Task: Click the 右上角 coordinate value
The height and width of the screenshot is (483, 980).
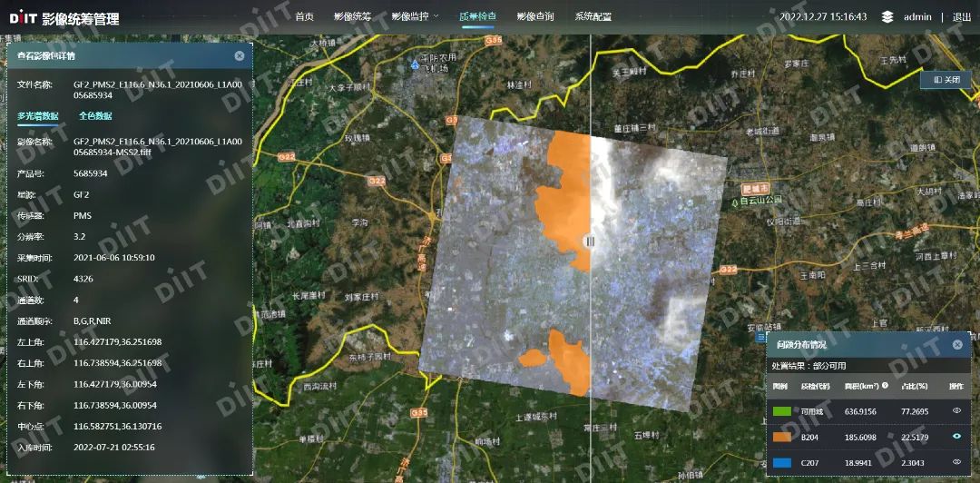Action: point(117,363)
